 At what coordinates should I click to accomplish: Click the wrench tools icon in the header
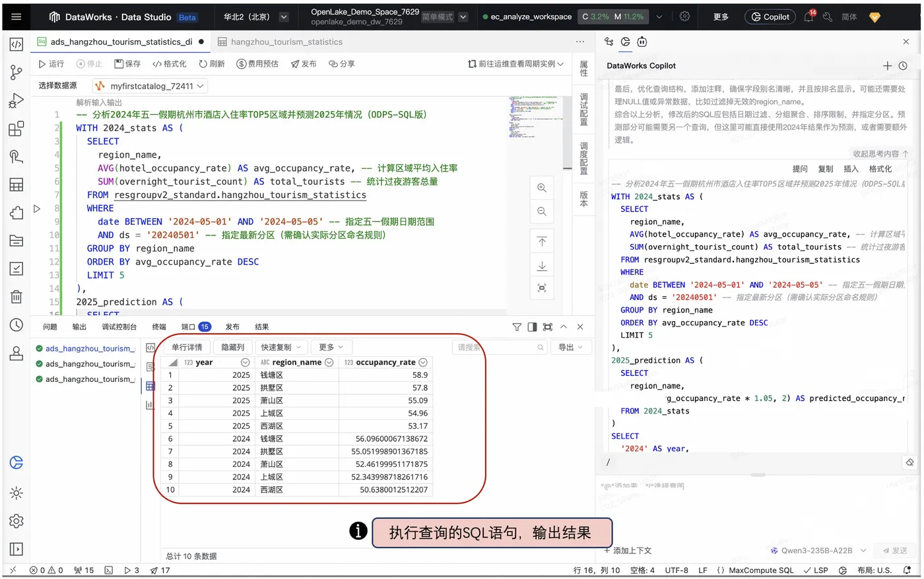pos(827,16)
